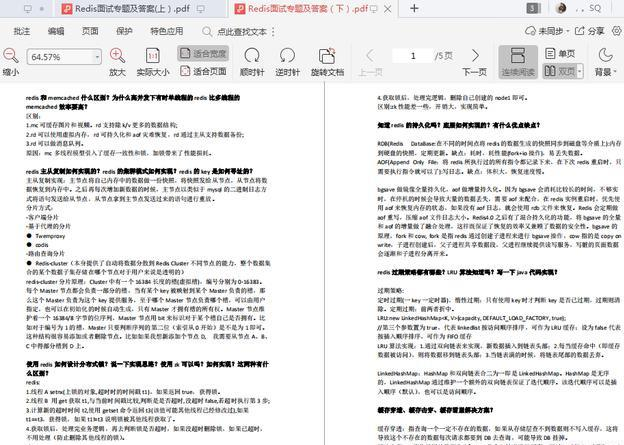
Task: Go to previous page with 上一页 arrow
Action: pos(370,56)
